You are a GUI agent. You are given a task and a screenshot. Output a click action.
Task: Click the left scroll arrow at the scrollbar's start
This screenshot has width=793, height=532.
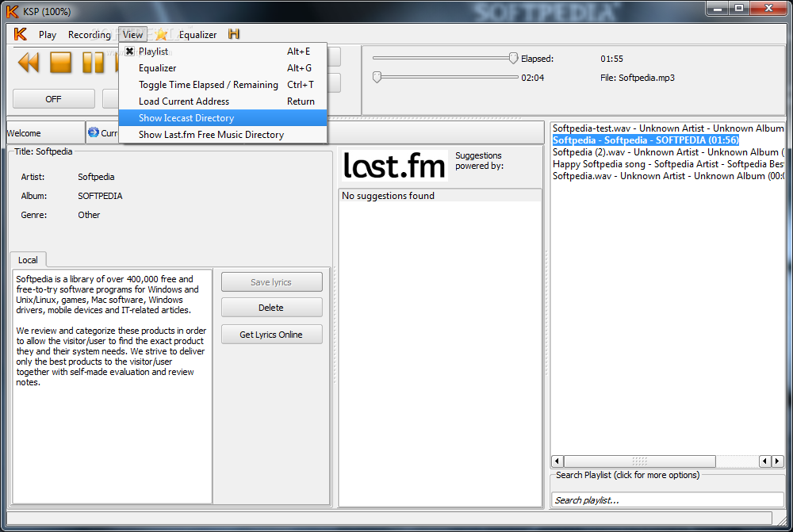coord(557,461)
